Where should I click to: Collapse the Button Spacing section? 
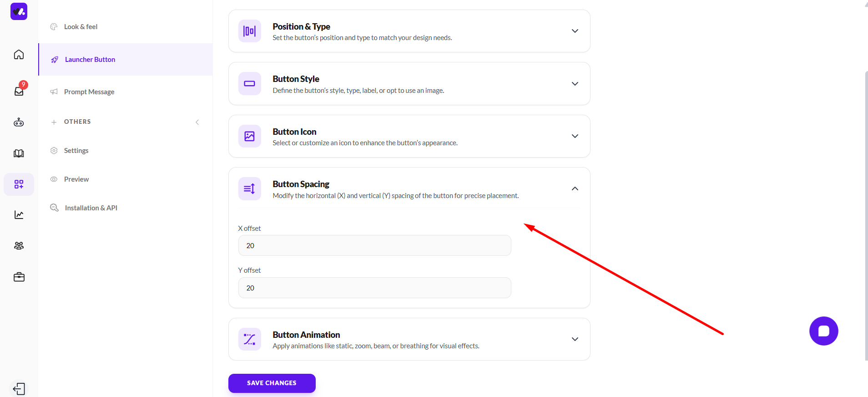(x=575, y=189)
